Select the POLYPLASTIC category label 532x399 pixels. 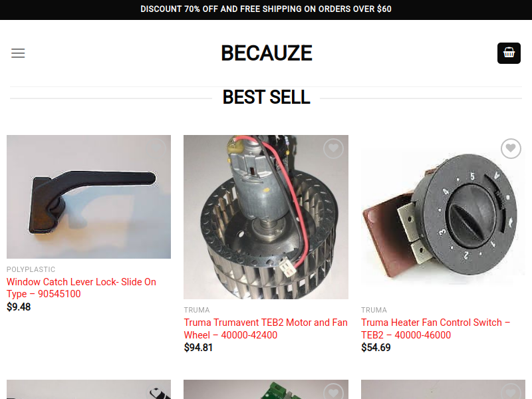pyautogui.click(x=31, y=269)
